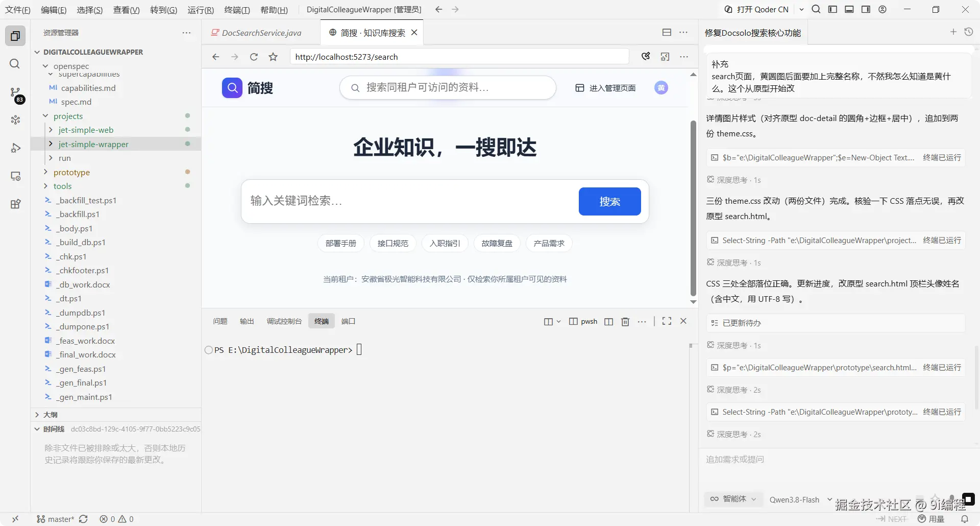Toggle primary sidebar layout icon
This screenshot has width=980, height=526.
pos(832,9)
